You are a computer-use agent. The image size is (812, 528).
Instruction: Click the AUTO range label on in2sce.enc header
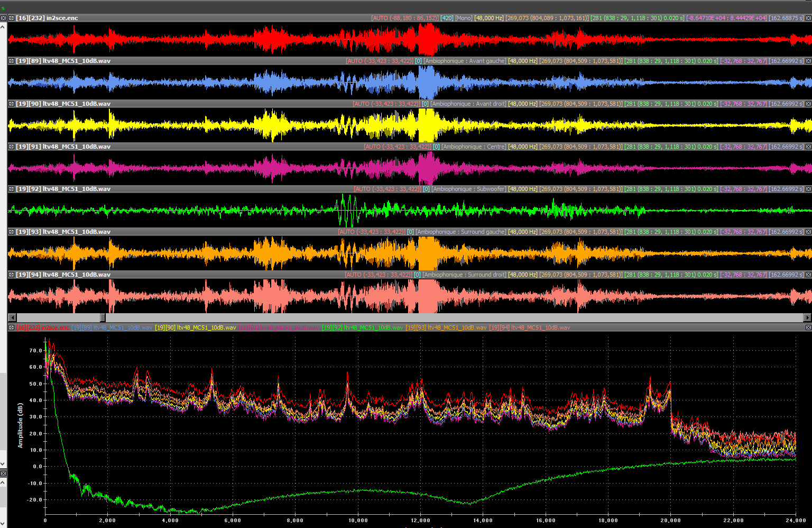tap(405, 18)
